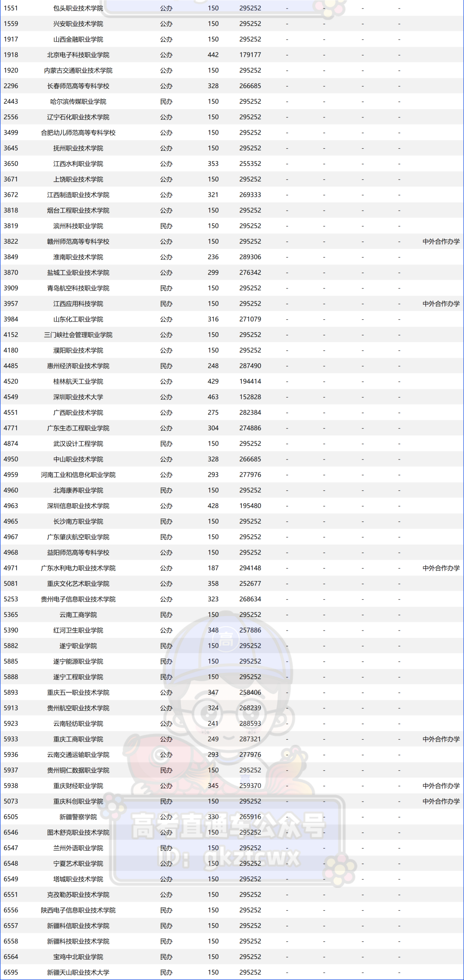Click school name 广东生态工程职业学院
Screen dimensions: 464x980
click(x=78, y=428)
